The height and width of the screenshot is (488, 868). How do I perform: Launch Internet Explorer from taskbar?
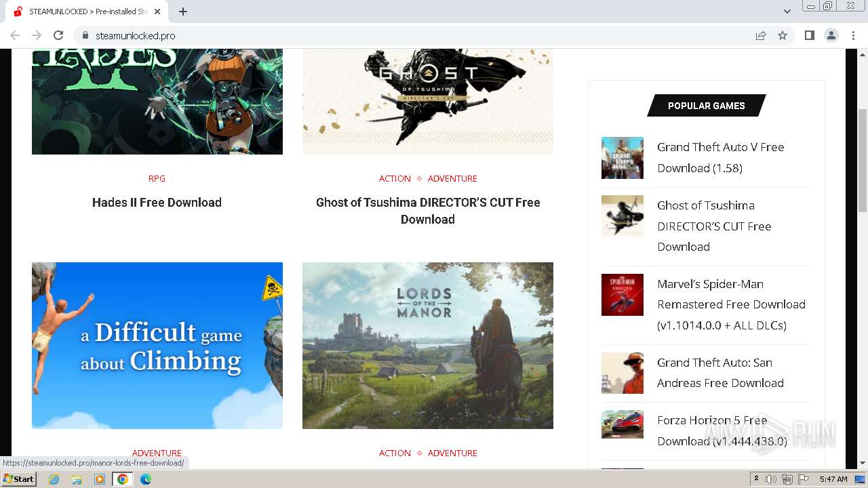(x=54, y=479)
